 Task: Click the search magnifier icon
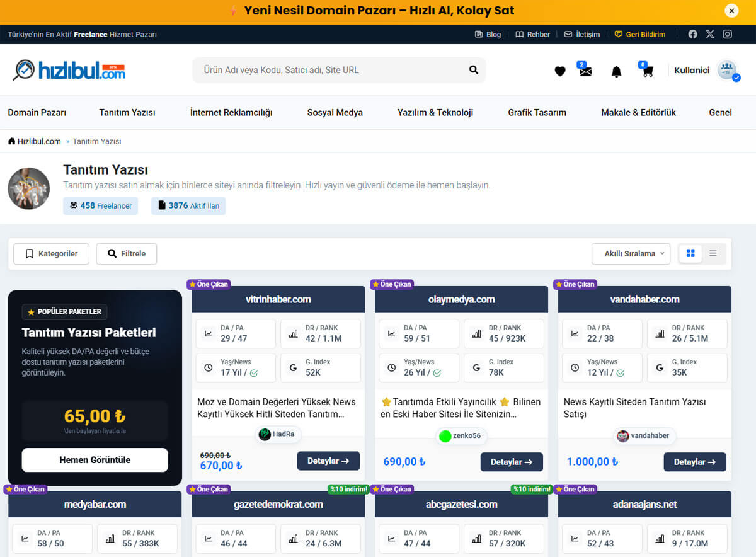point(473,70)
